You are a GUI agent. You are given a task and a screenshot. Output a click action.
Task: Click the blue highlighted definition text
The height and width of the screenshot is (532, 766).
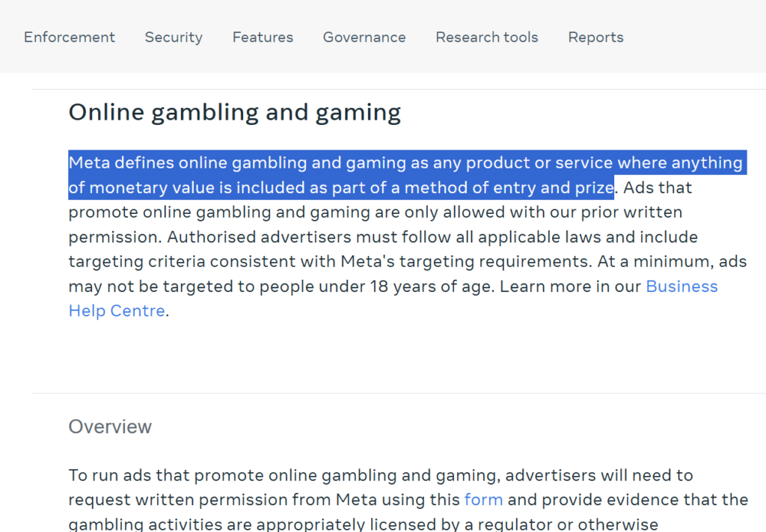341,175
